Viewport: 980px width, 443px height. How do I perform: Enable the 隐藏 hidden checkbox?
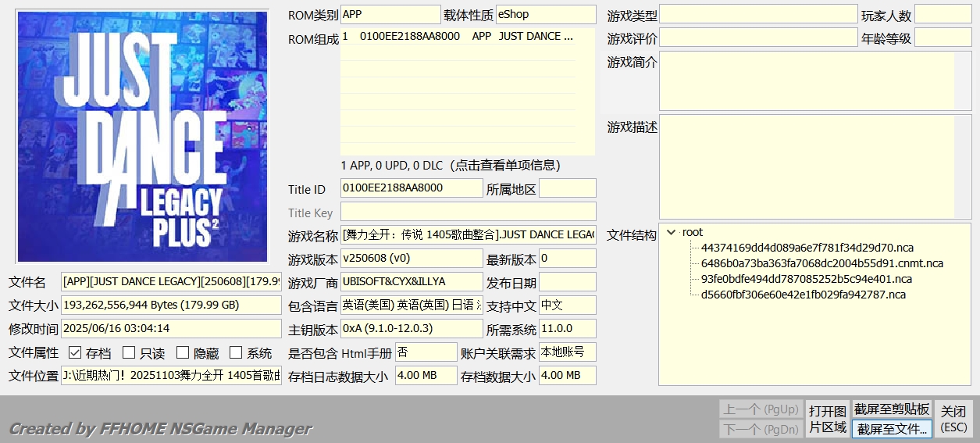point(183,353)
